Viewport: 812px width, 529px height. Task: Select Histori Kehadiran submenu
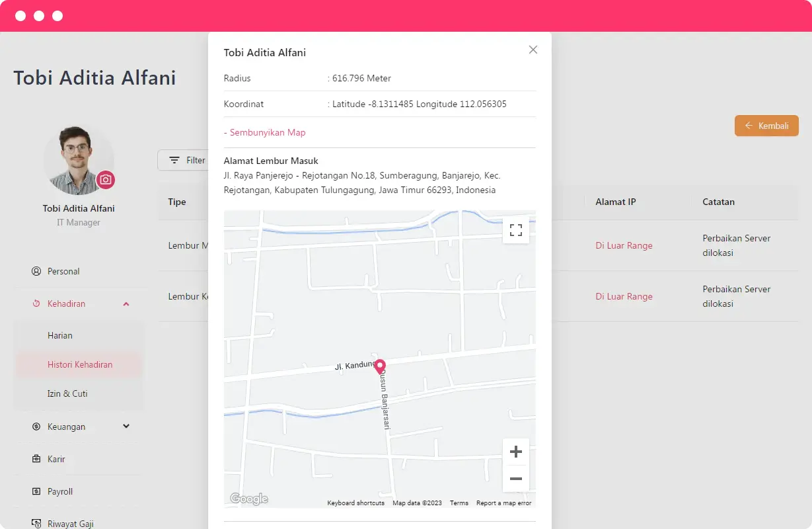(x=80, y=364)
